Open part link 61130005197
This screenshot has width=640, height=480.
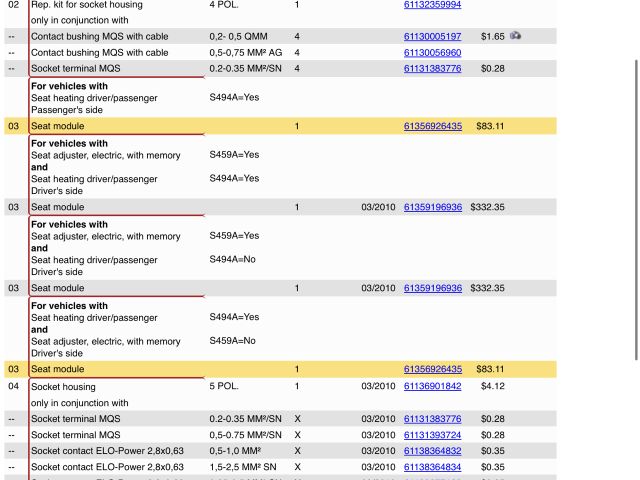coord(432,37)
